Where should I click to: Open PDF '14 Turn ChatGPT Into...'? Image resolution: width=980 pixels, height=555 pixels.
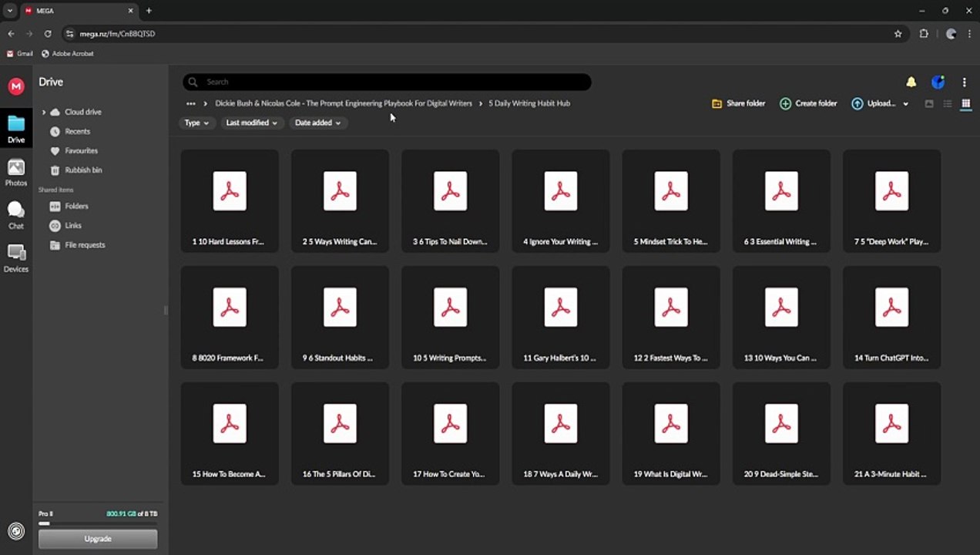pos(891,317)
